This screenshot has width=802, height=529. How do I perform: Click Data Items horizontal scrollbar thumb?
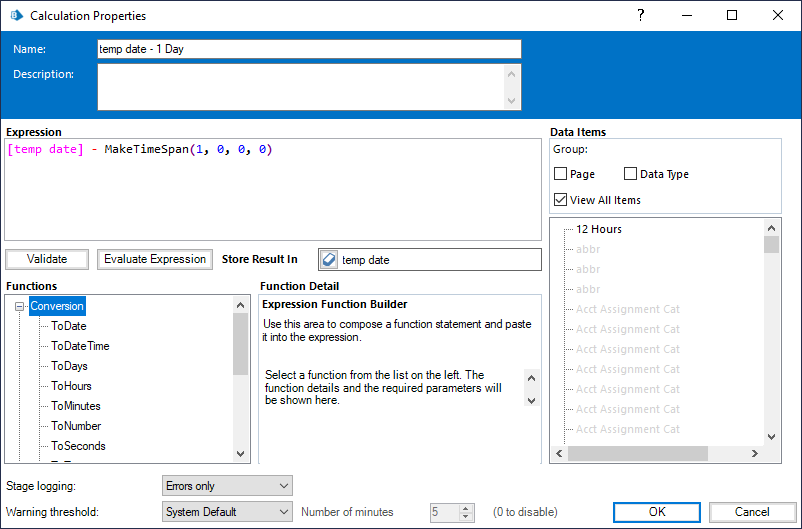pyautogui.click(x=638, y=453)
